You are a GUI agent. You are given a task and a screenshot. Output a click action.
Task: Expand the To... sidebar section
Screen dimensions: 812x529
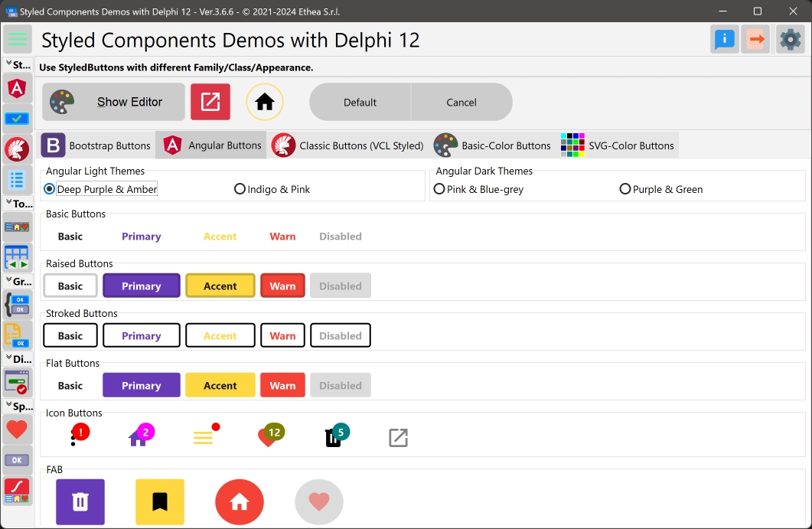[17, 203]
